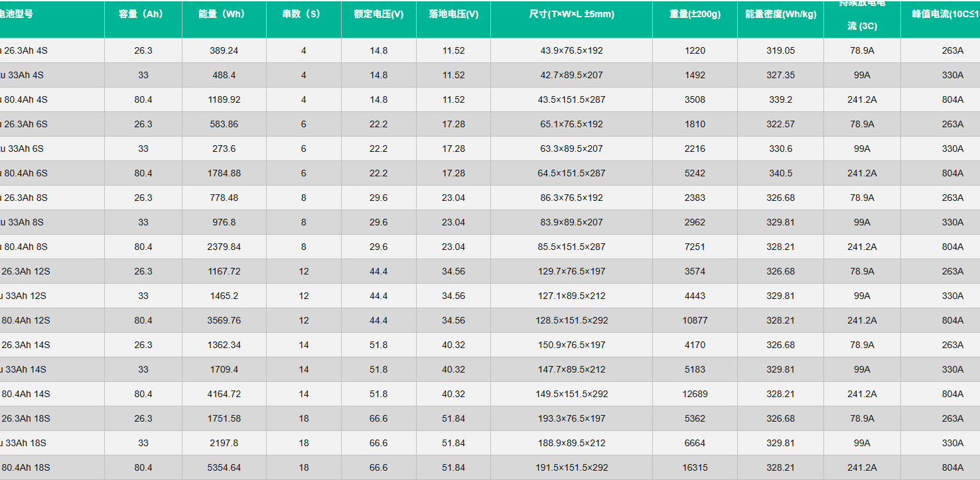Click the 尺寸(T×W×L ±5mm) header

point(571,14)
